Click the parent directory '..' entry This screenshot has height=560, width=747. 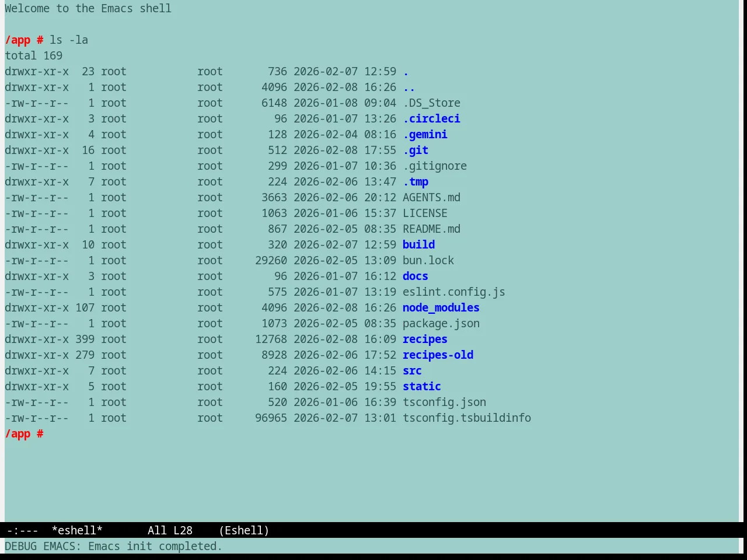[x=409, y=87]
